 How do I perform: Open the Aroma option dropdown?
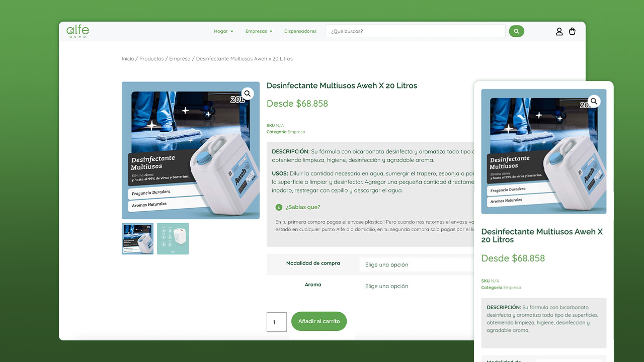[x=417, y=286]
